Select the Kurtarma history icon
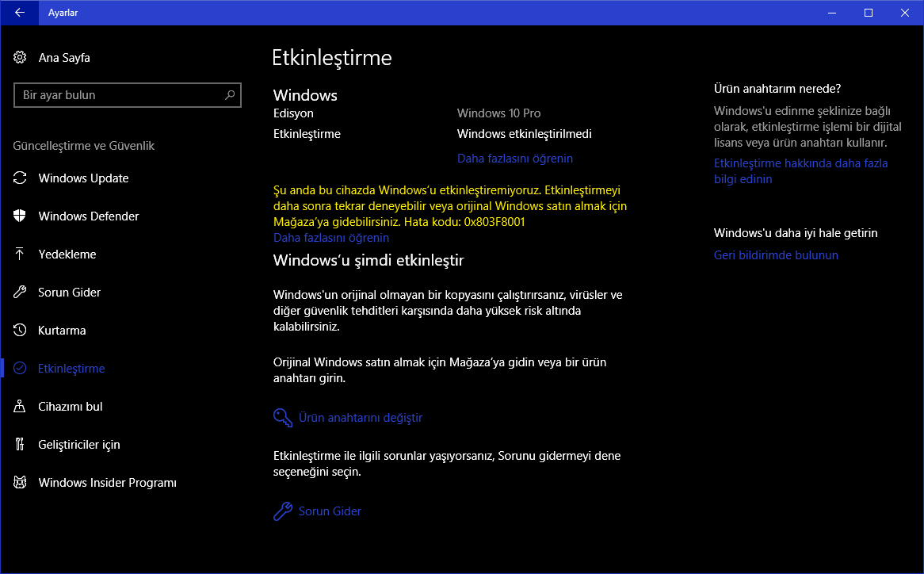The width and height of the screenshot is (924, 574). (x=20, y=330)
